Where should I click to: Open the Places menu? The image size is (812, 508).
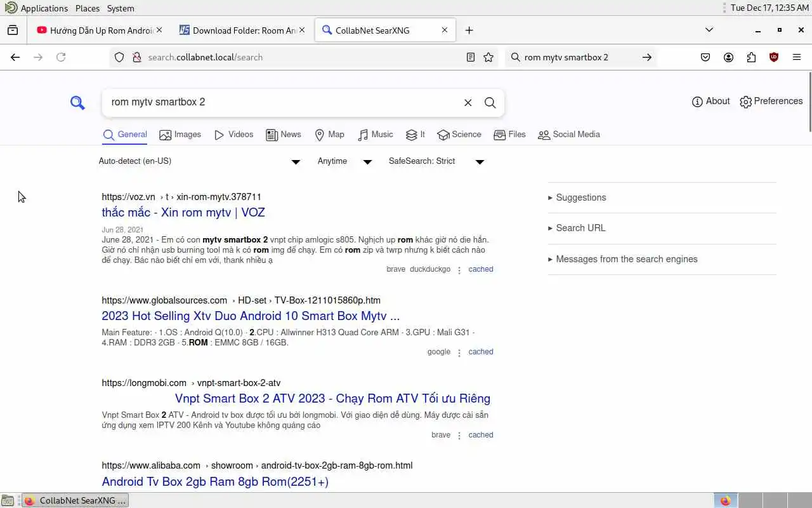pyautogui.click(x=88, y=8)
